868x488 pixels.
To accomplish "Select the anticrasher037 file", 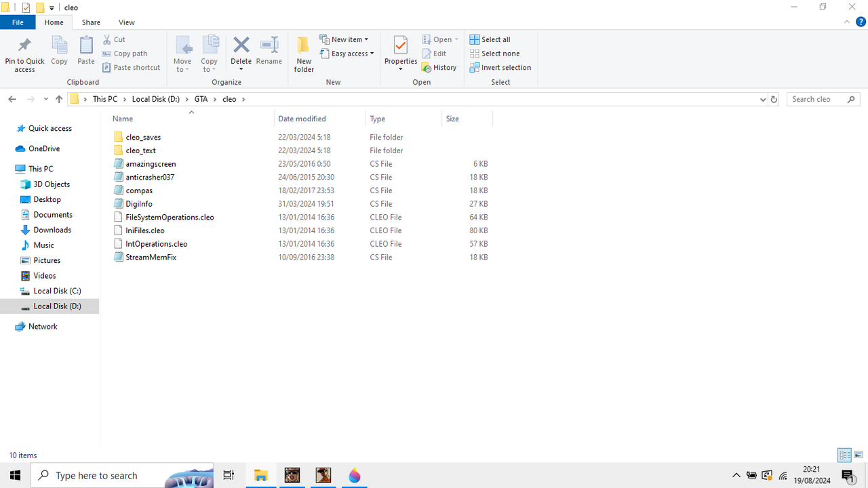I will pos(150,177).
